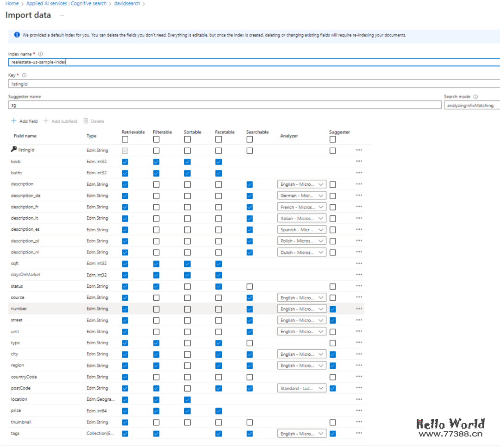The image size is (500, 448).
Task: Open the three-dot menu for beds row
Action: (359, 161)
